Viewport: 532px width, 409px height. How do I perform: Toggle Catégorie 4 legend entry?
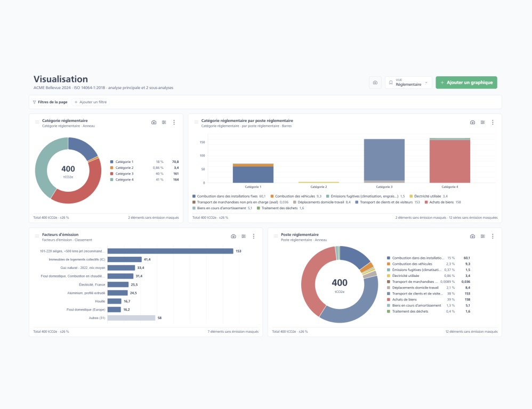144,179
